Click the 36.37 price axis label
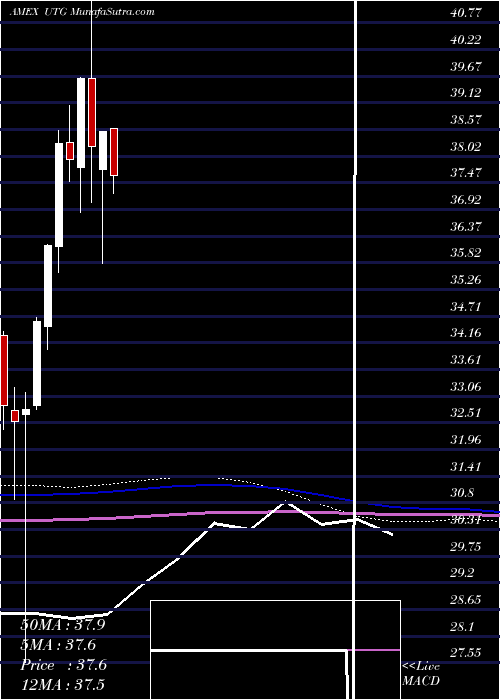 click(466, 226)
